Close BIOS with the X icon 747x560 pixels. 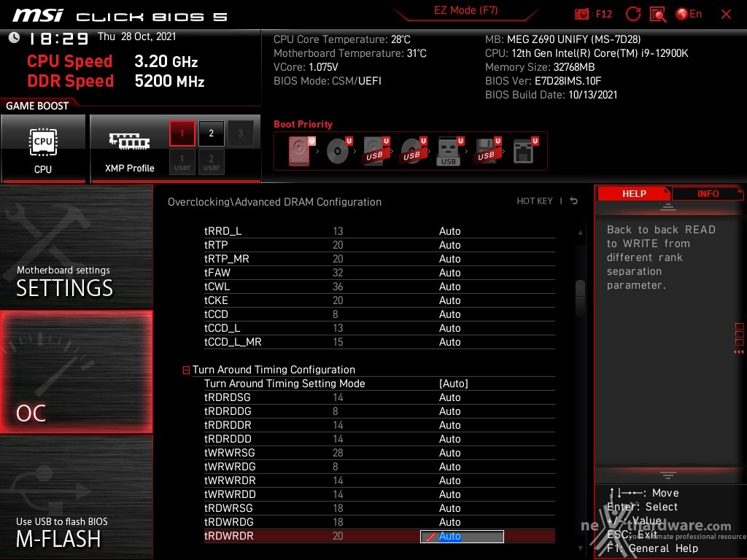pos(726,15)
